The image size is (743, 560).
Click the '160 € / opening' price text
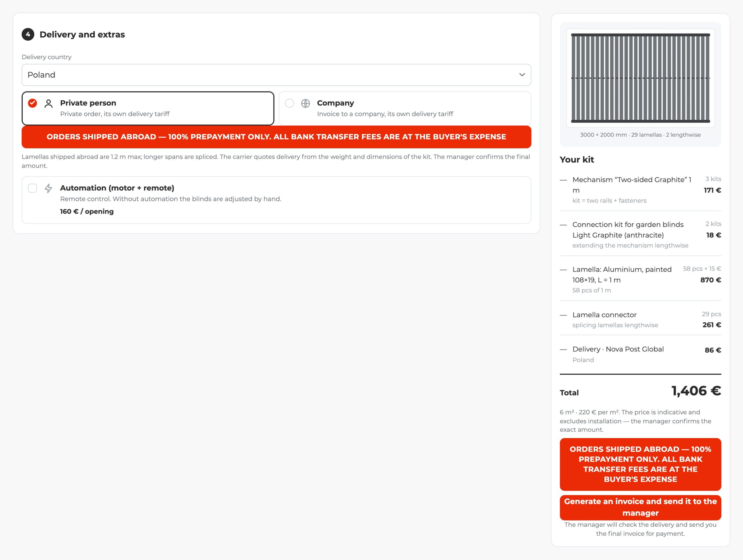pyautogui.click(x=87, y=211)
